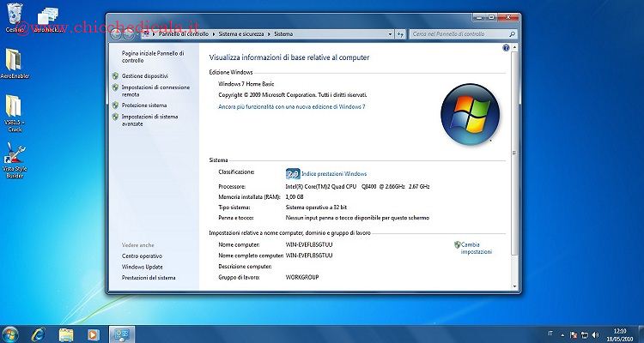Screen dimensions: 644x343
Task: Click the taskbar clock showing 12:10
Action: 620,334
